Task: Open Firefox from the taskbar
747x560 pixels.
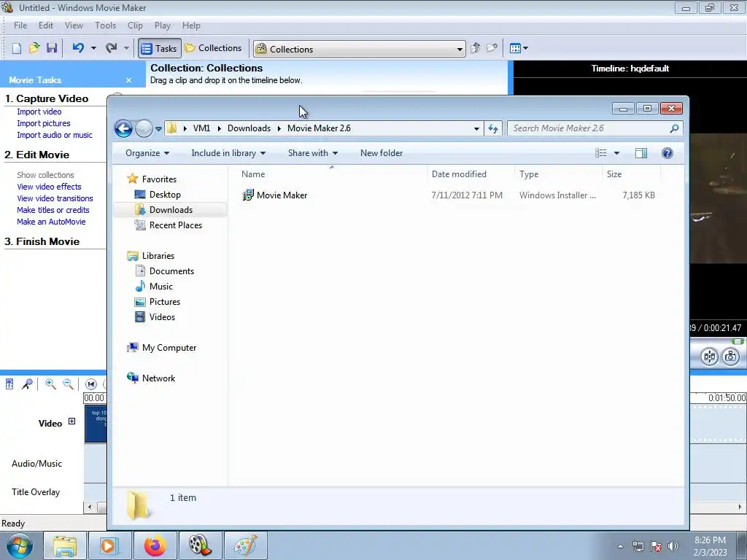Action: pos(155,545)
